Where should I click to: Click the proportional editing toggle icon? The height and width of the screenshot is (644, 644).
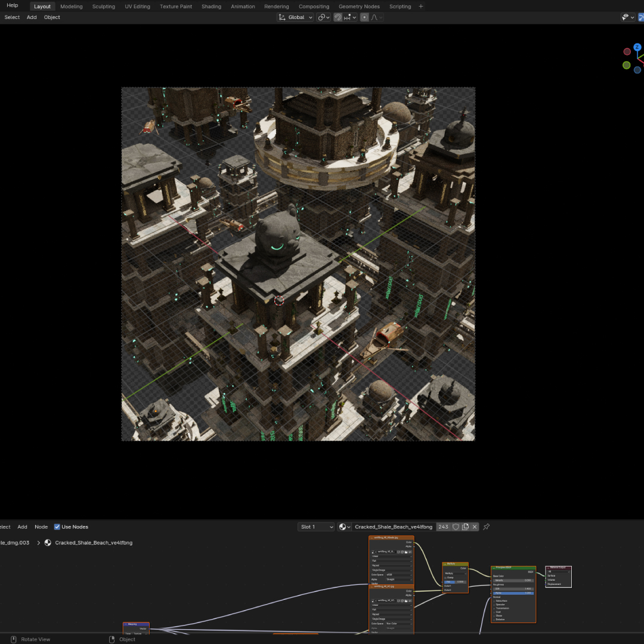point(364,17)
